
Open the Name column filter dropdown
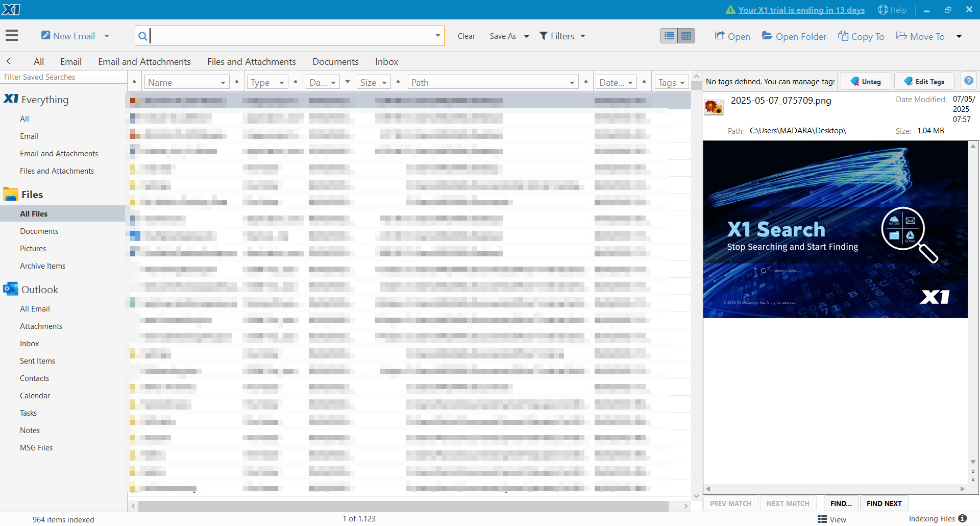point(223,83)
